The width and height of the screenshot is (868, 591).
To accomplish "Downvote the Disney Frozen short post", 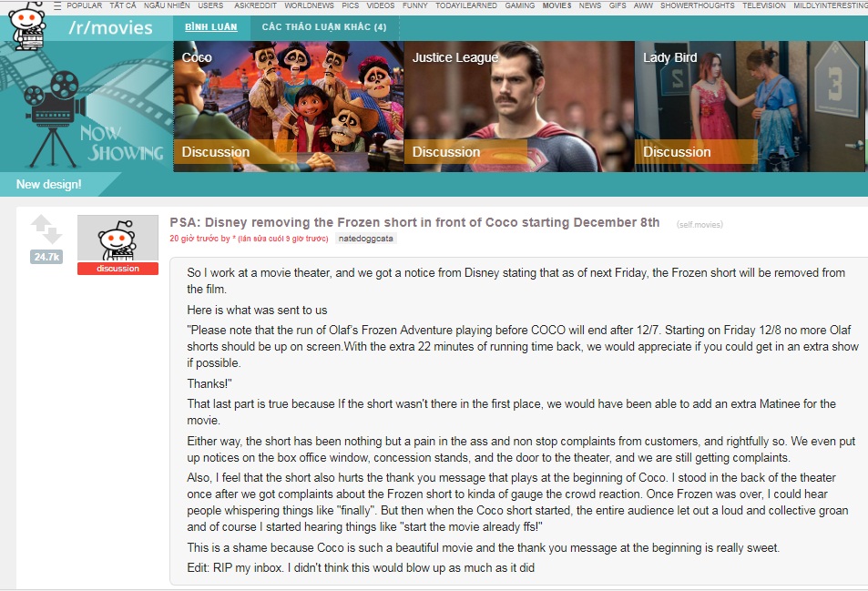I will click(x=53, y=236).
